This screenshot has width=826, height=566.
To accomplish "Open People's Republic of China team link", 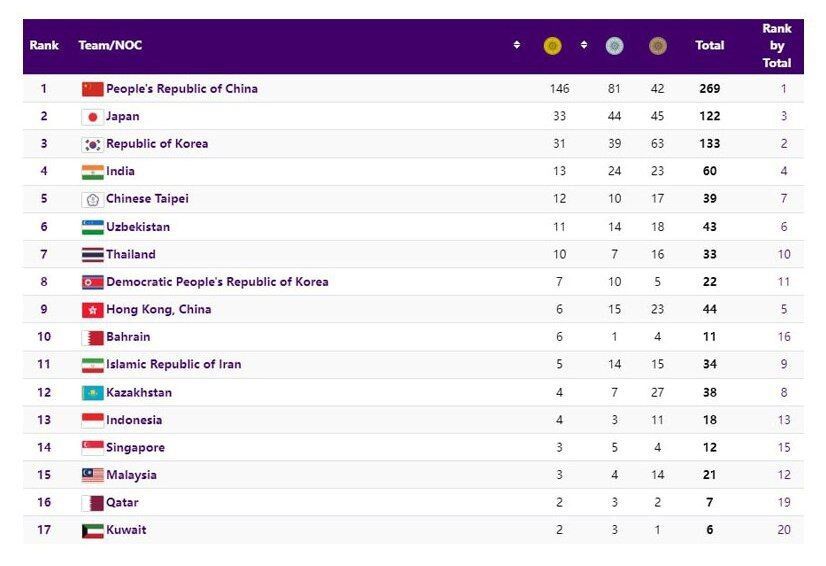I will click(182, 89).
